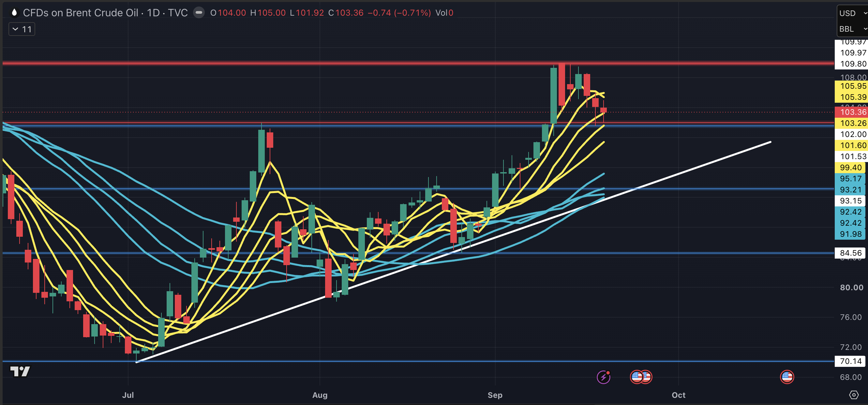Viewport: 868px width, 405px height.
Task: Click the TradingView logo
Action: tap(20, 371)
